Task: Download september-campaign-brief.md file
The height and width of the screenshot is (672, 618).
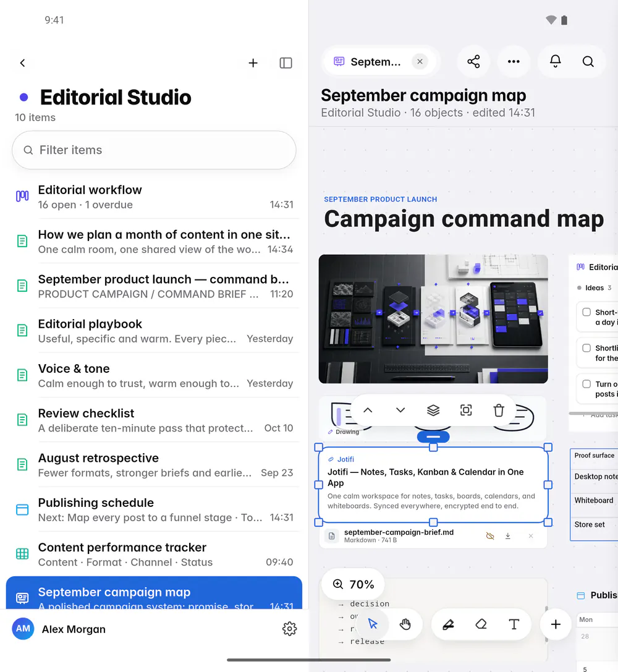Action: point(507,536)
